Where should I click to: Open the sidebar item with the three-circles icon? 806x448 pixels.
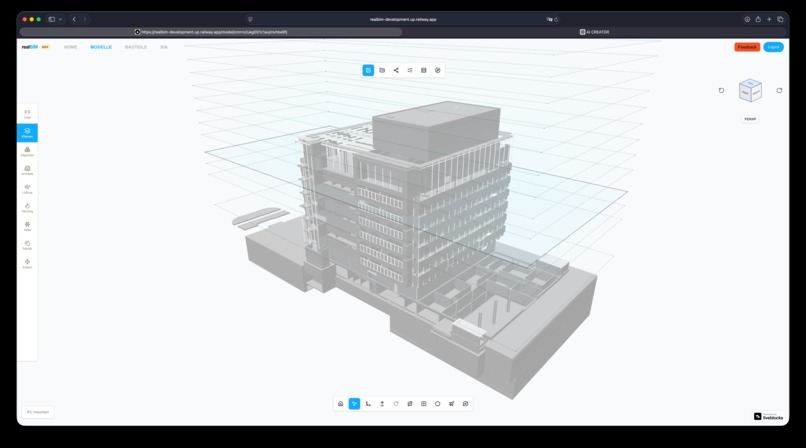(27, 152)
